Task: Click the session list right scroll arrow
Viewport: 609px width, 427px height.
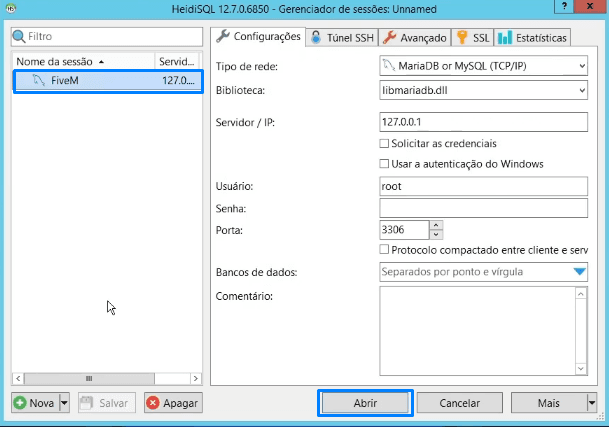Action: point(196,378)
